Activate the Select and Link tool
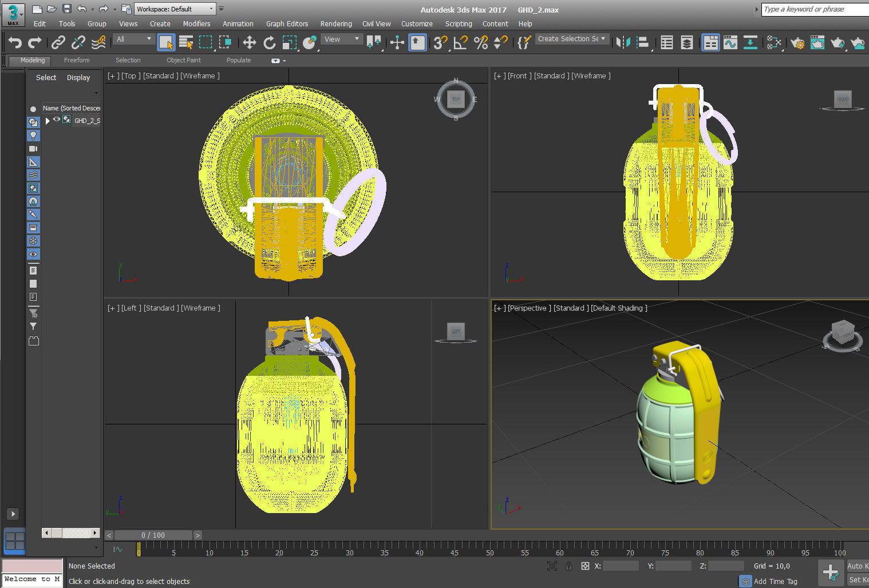 point(58,42)
